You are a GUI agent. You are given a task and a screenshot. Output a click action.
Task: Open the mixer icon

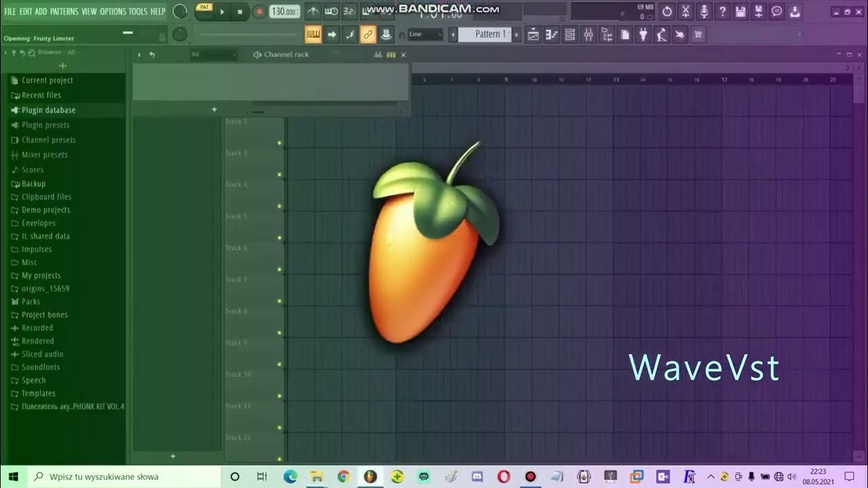click(588, 34)
